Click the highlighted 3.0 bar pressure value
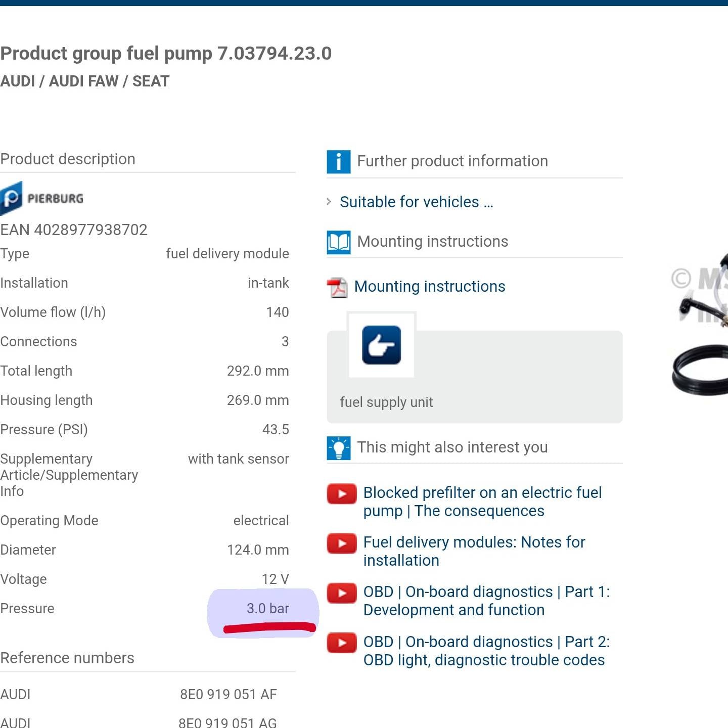Image resolution: width=728 pixels, height=728 pixels. [267, 608]
